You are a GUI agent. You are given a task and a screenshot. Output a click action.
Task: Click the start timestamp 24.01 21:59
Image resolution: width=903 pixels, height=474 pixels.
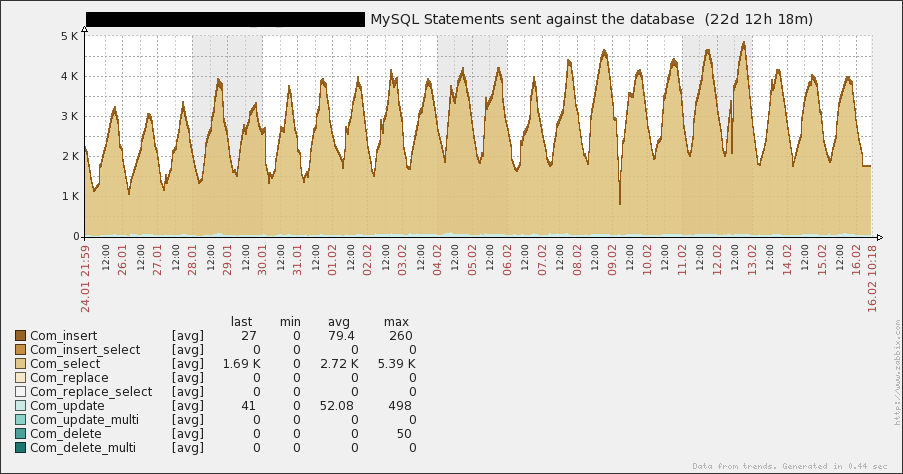pos(85,279)
